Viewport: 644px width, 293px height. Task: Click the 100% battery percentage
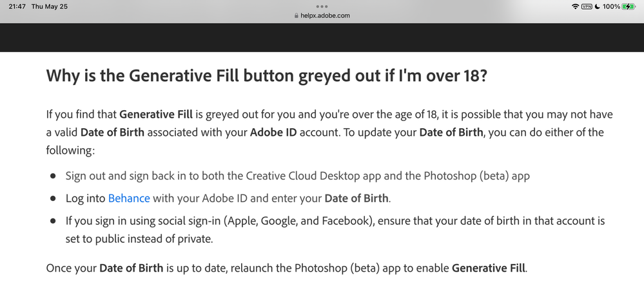click(612, 6)
